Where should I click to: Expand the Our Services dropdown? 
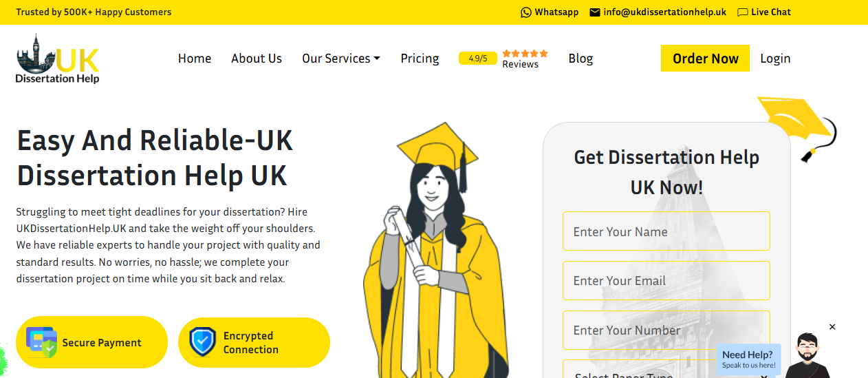tap(341, 59)
